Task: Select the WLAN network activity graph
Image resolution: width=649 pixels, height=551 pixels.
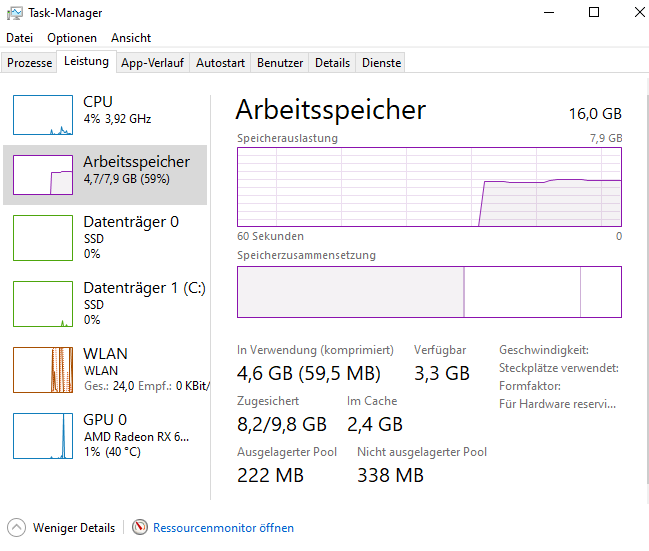Action: point(43,370)
